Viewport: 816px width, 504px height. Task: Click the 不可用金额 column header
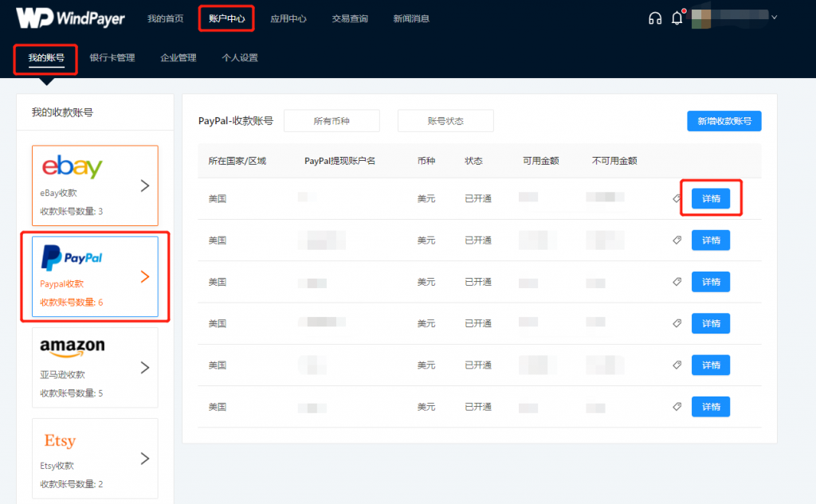click(614, 161)
